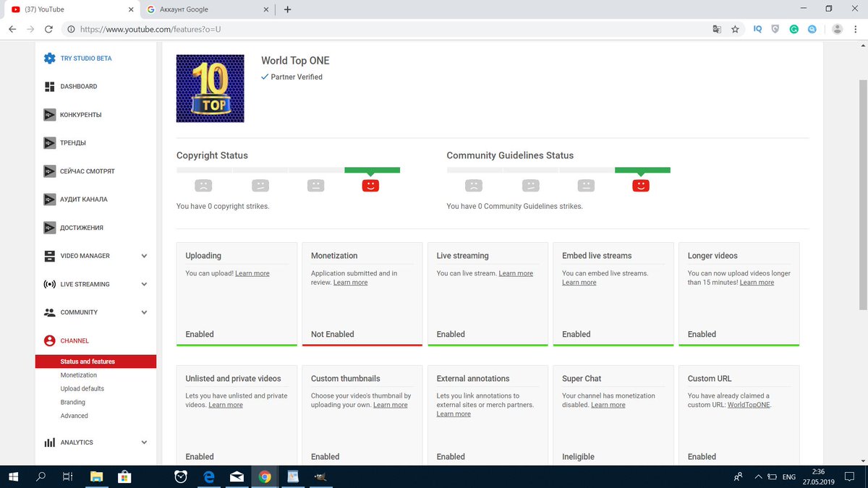Click Learn more under Custom thumbnails

[x=391, y=405]
